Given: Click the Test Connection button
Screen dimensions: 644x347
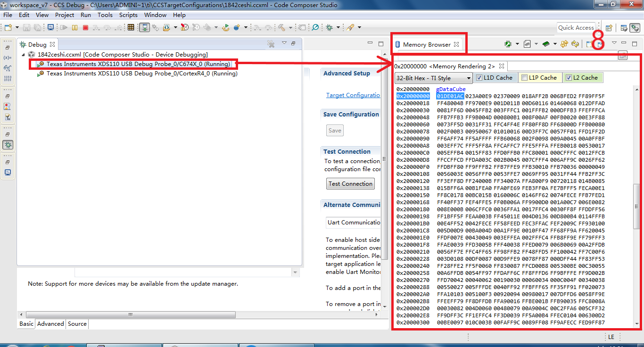Looking at the screenshot, I should click(351, 184).
